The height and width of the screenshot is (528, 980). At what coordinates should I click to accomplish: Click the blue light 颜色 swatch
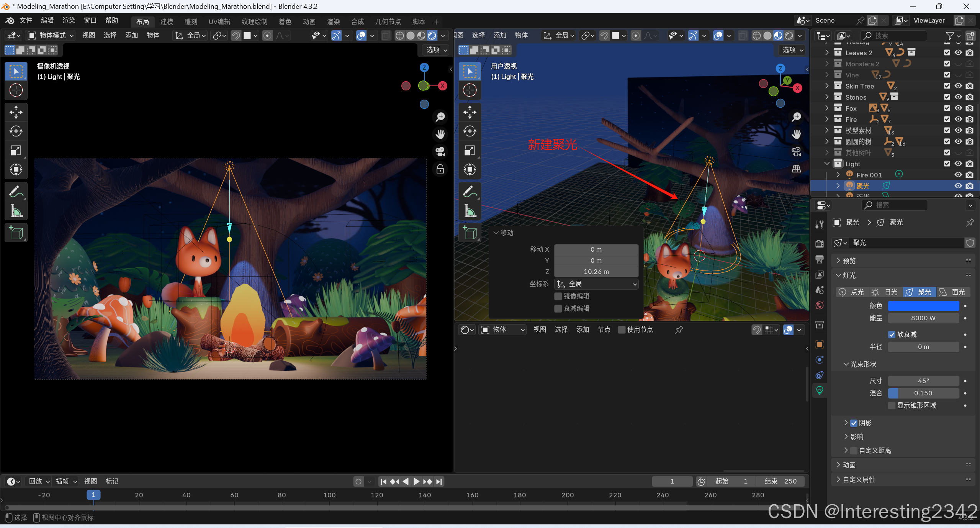point(923,306)
